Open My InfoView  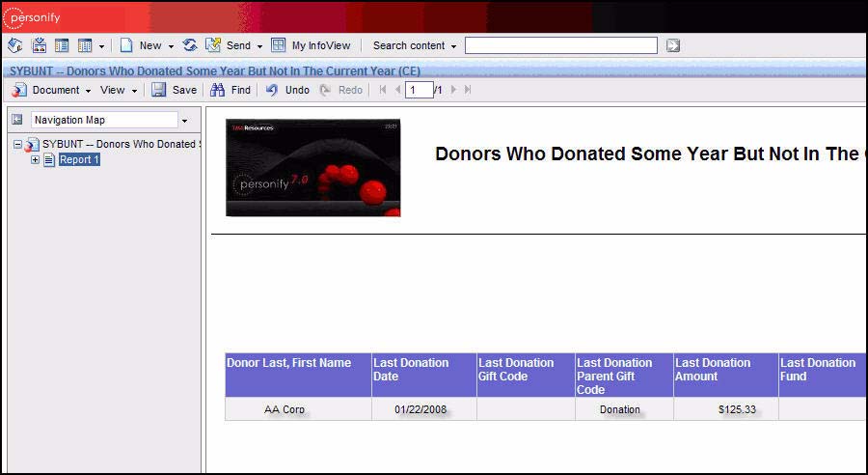321,45
